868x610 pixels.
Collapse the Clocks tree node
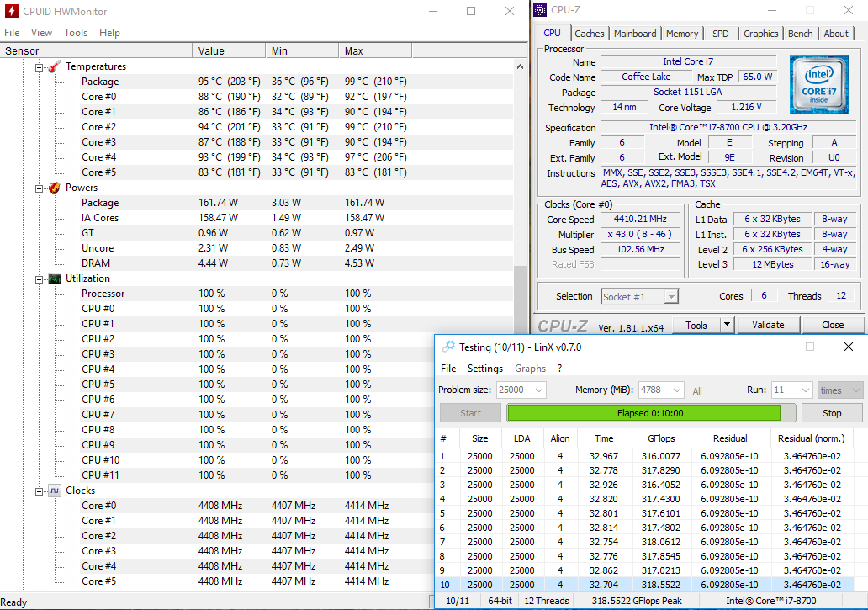(x=39, y=491)
